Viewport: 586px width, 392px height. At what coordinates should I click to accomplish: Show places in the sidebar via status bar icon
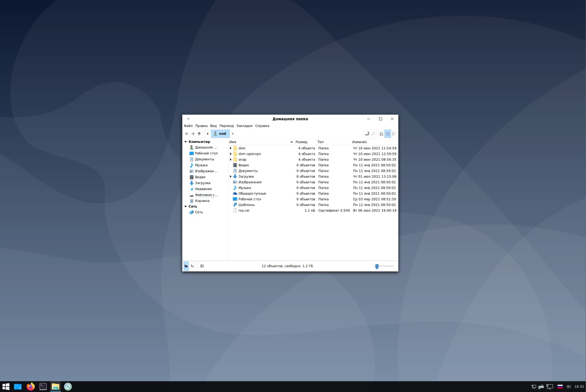tap(186, 266)
